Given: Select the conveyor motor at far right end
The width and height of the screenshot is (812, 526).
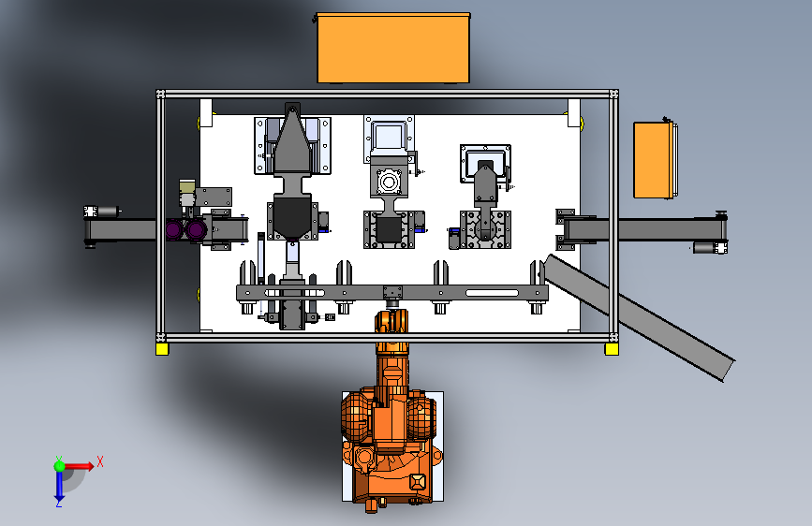Looking at the screenshot, I should coord(710,249).
